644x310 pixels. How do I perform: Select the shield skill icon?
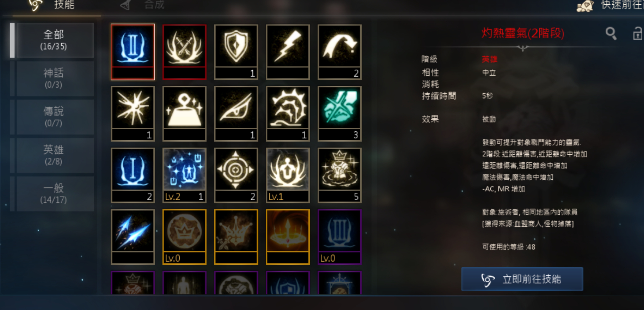coord(236,52)
